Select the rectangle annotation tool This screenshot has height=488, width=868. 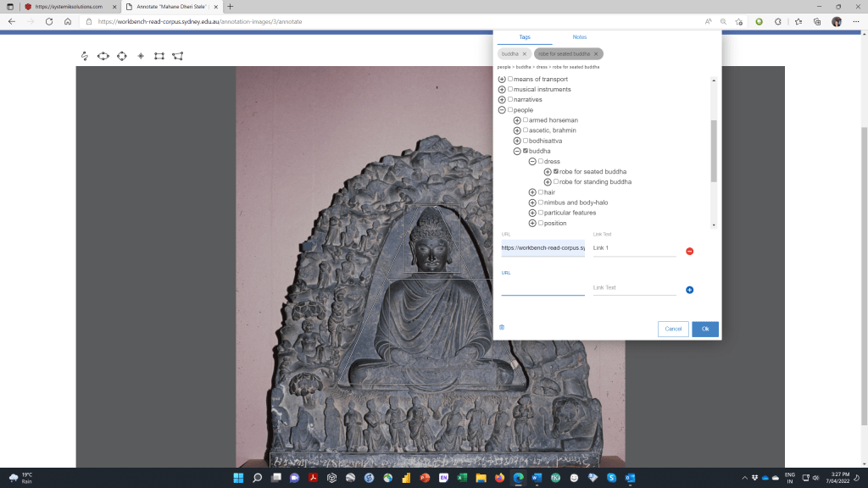[159, 55]
